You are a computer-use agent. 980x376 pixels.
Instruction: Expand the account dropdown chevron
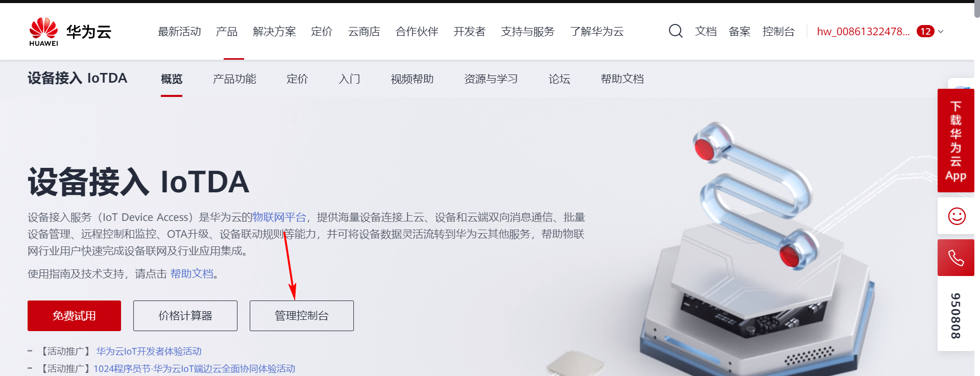tap(941, 32)
